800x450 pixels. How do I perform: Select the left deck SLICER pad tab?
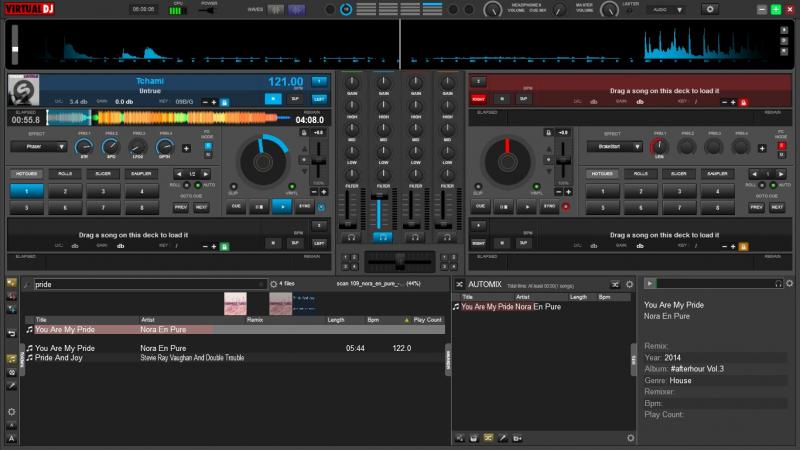click(x=103, y=174)
